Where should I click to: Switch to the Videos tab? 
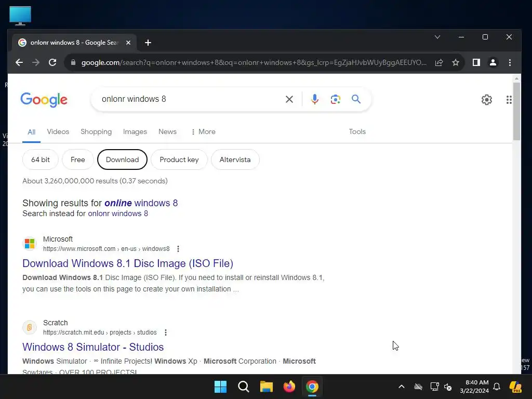(58, 131)
